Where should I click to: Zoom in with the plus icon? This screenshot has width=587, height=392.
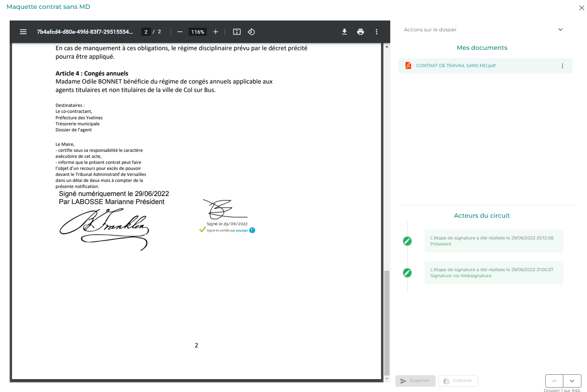pyautogui.click(x=216, y=32)
